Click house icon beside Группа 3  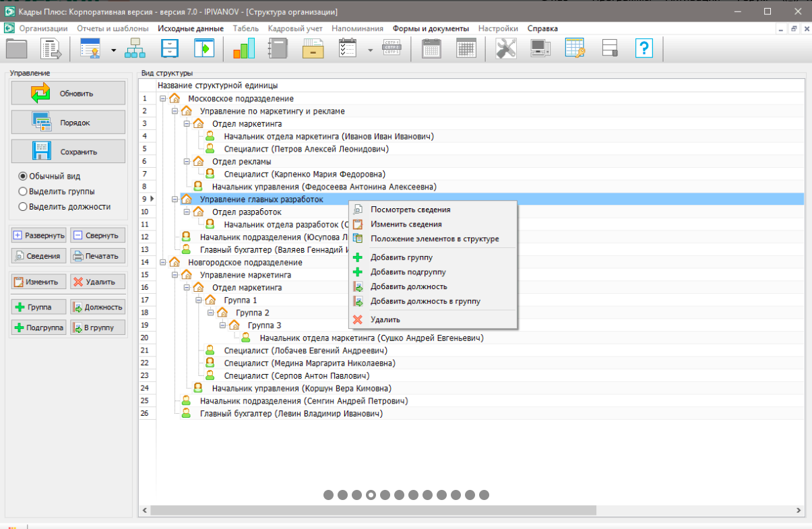[235, 325]
